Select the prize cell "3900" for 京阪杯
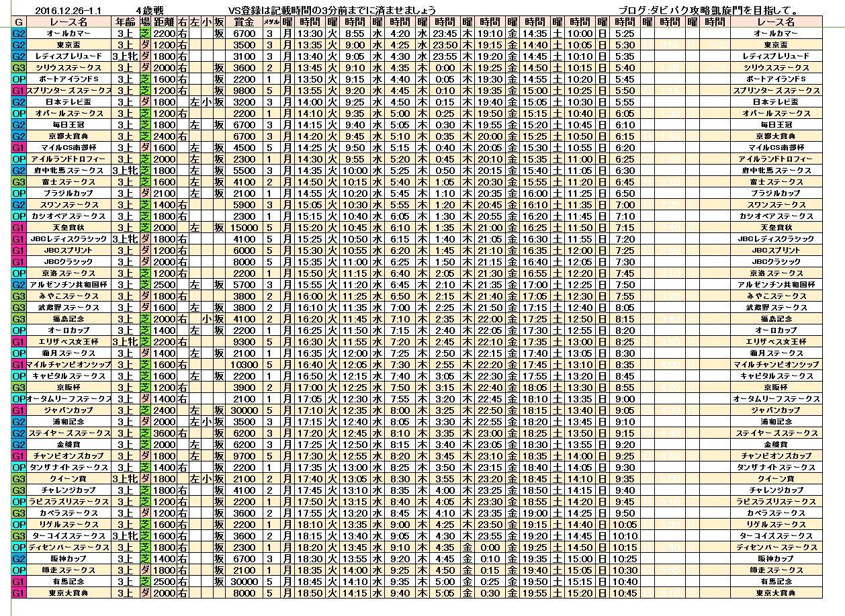This screenshot has width=845, height=616. pos(244,387)
